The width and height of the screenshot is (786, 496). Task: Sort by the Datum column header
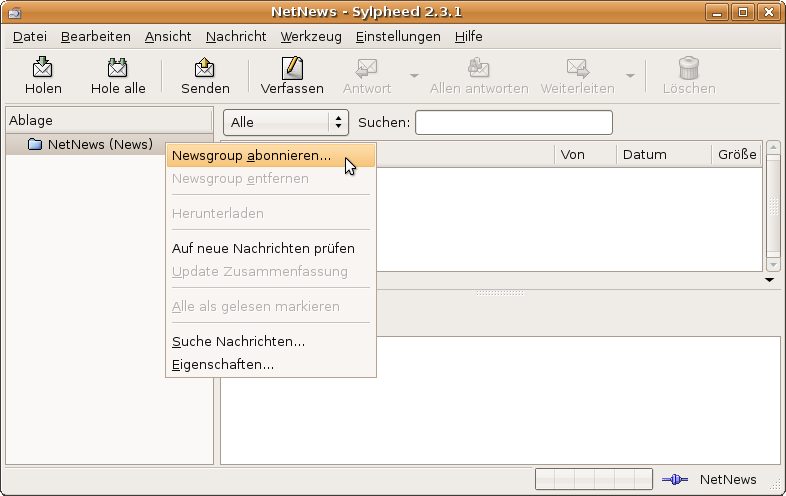(664, 154)
